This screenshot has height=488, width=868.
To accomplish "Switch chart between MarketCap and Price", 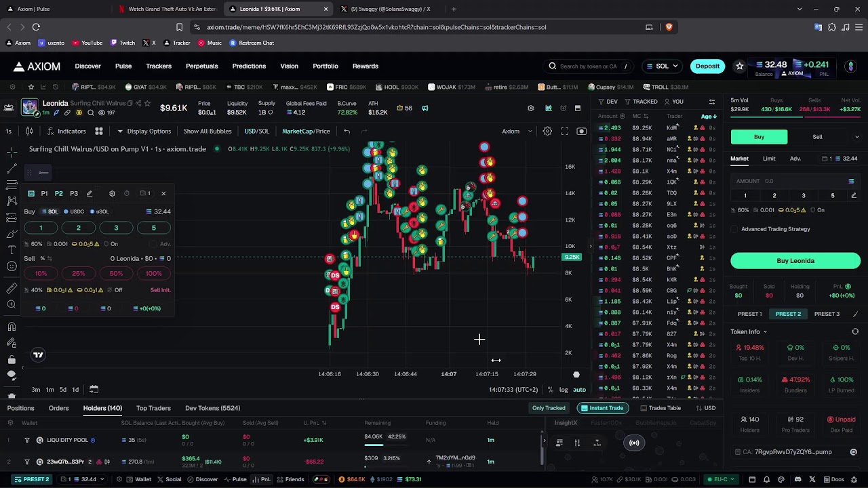I will click(306, 131).
